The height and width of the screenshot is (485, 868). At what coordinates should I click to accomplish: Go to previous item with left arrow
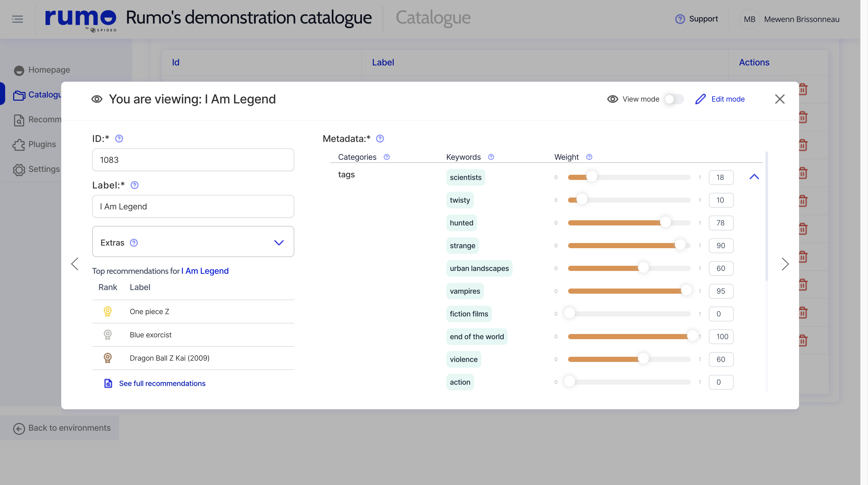pos(75,264)
